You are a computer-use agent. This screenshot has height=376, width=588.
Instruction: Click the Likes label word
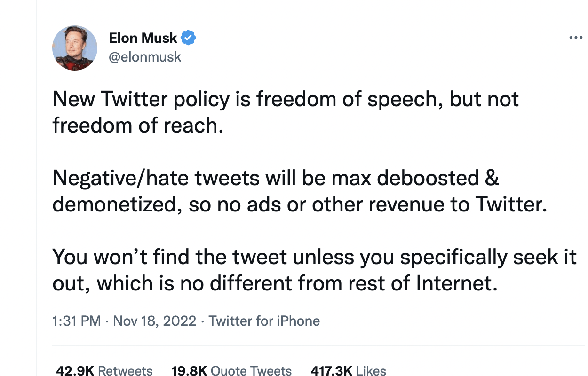(371, 371)
